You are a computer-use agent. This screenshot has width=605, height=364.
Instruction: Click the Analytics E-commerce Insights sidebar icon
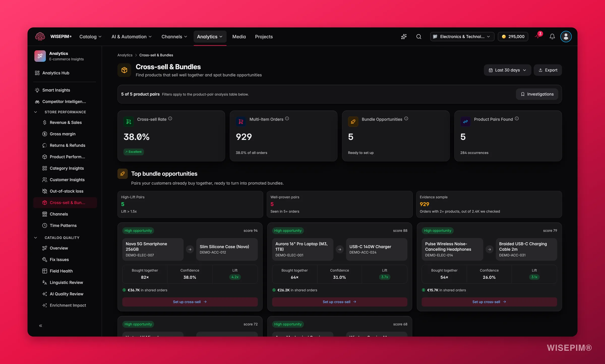coord(40,56)
